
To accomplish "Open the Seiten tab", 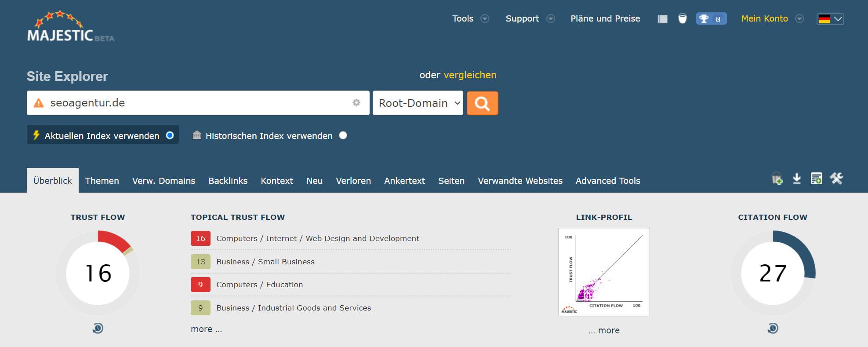I will point(451,180).
